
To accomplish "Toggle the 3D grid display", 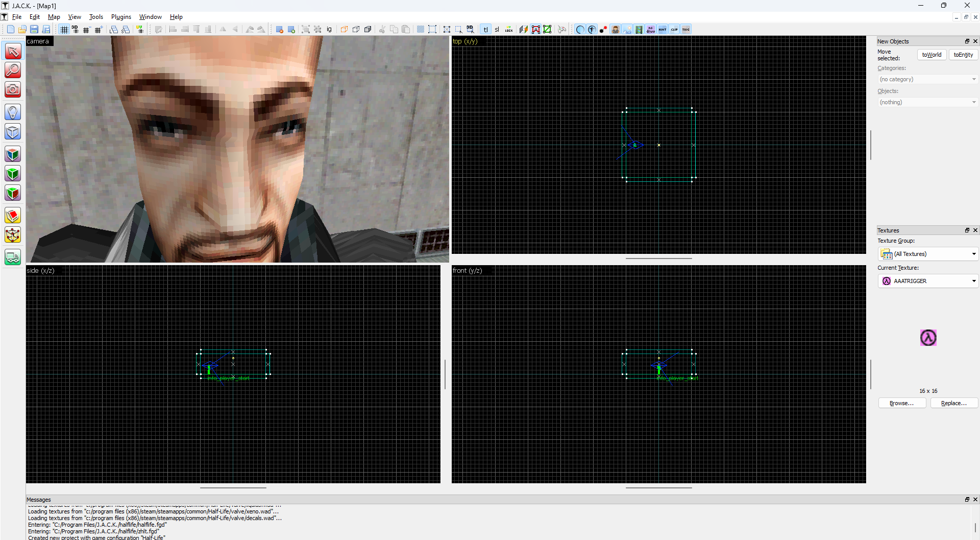I will 76,30.
